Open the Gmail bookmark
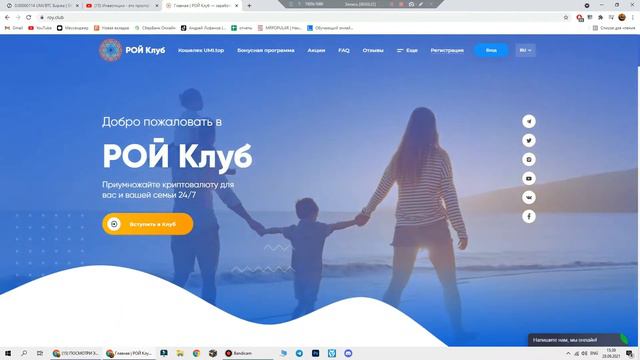The width and height of the screenshot is (640, 360). 14,28
